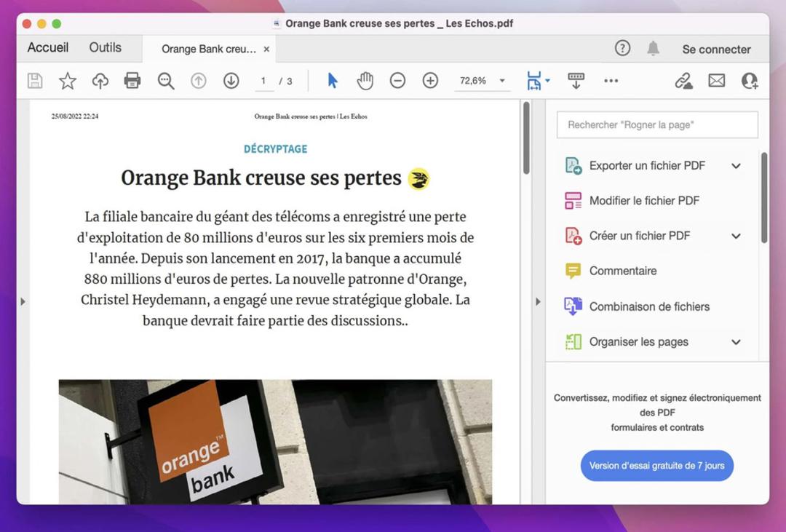Screen dimensions: 786x532
Task: Click the tools pane vertical scrollbar
Action: pos(764,198)
